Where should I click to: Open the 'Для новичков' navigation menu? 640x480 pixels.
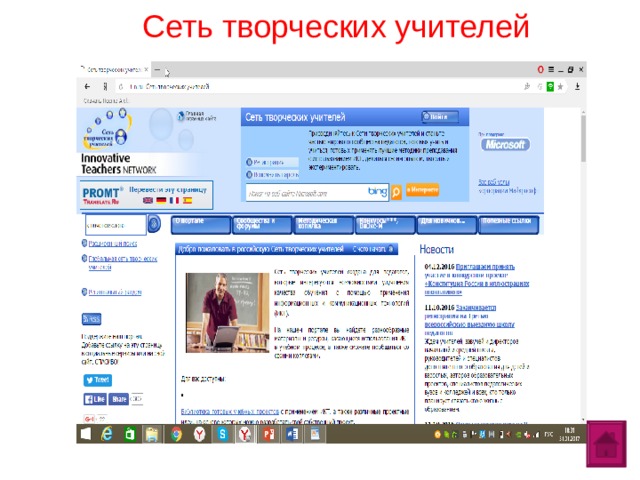tap(447, 225)
